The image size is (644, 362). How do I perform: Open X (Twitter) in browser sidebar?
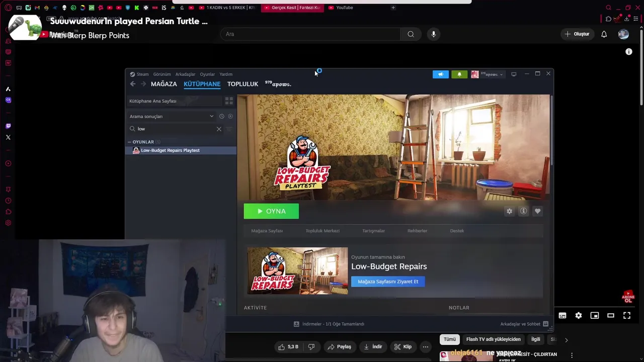(x=8, y=137)
